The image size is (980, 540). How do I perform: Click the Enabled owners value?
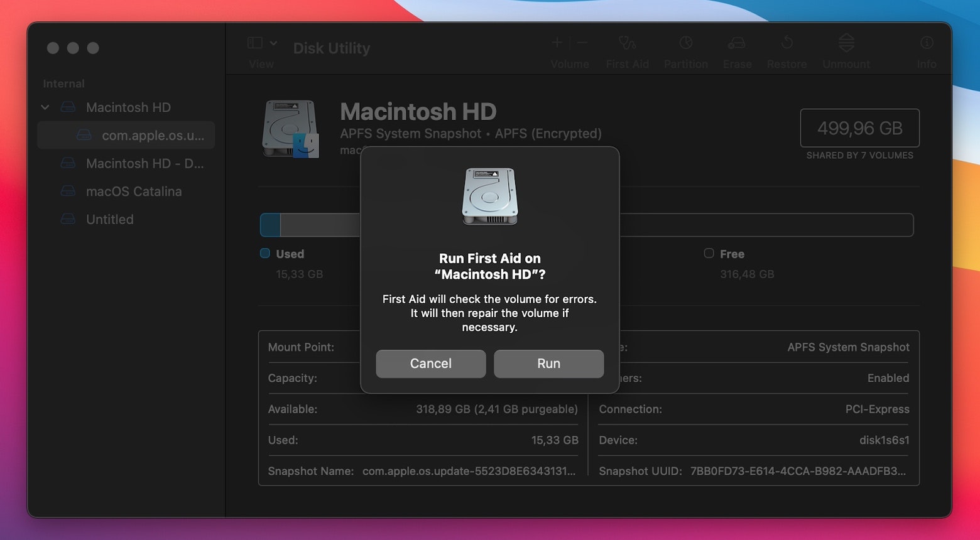(x=888, y=378)
